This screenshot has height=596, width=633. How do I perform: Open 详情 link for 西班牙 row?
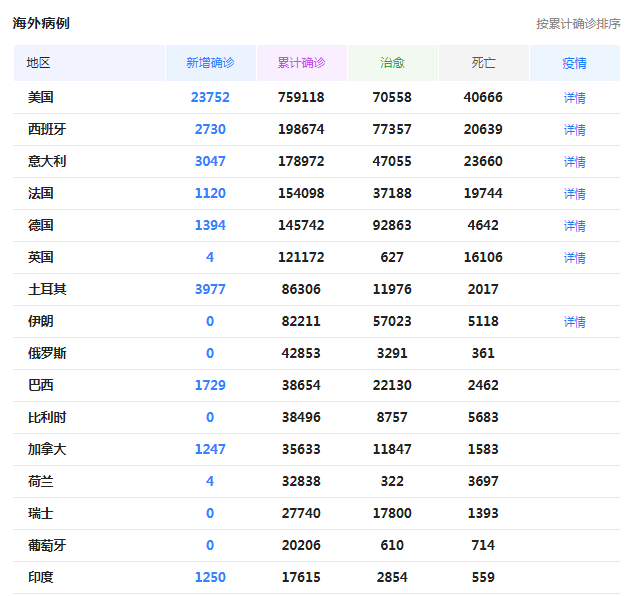click(574, 129)
